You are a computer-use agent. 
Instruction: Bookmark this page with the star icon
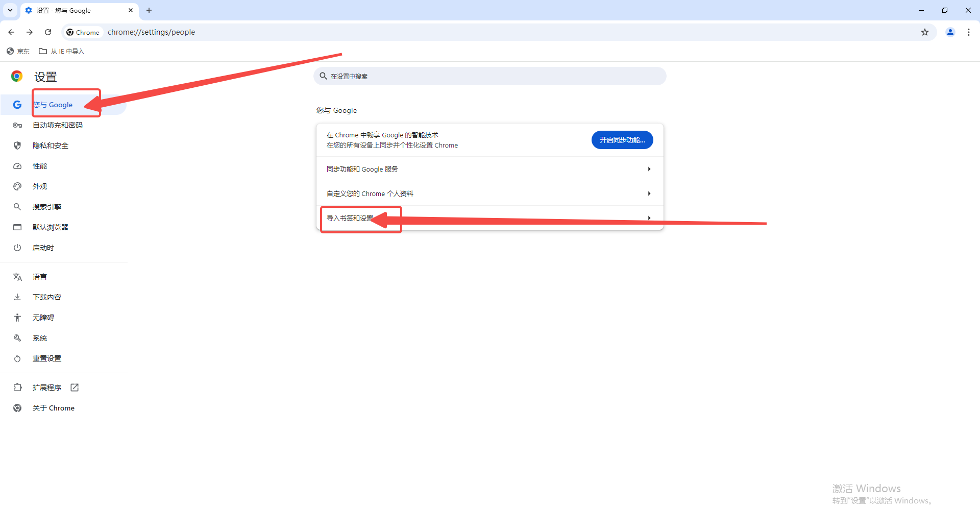[x=925, y=32]
